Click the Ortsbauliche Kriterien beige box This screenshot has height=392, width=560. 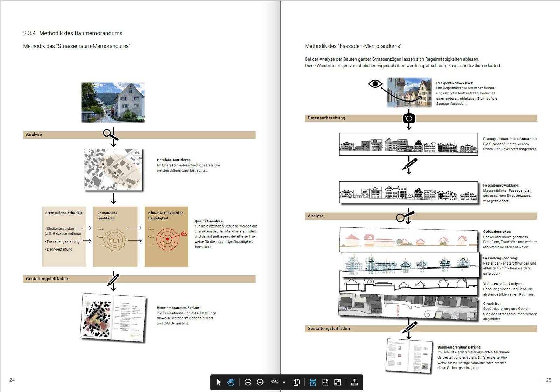(x=64, y=237)
